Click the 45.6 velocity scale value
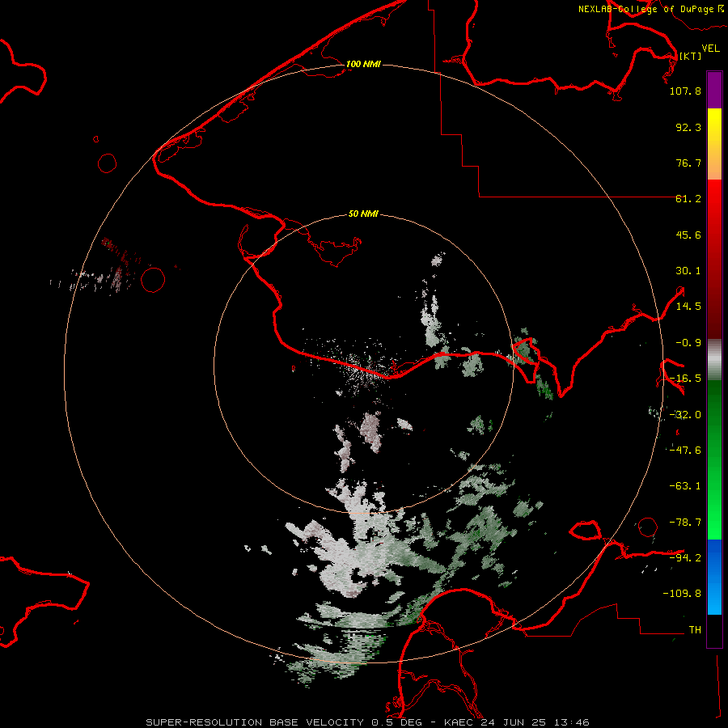Screen dimensions: 728x728 click(688, 235)
